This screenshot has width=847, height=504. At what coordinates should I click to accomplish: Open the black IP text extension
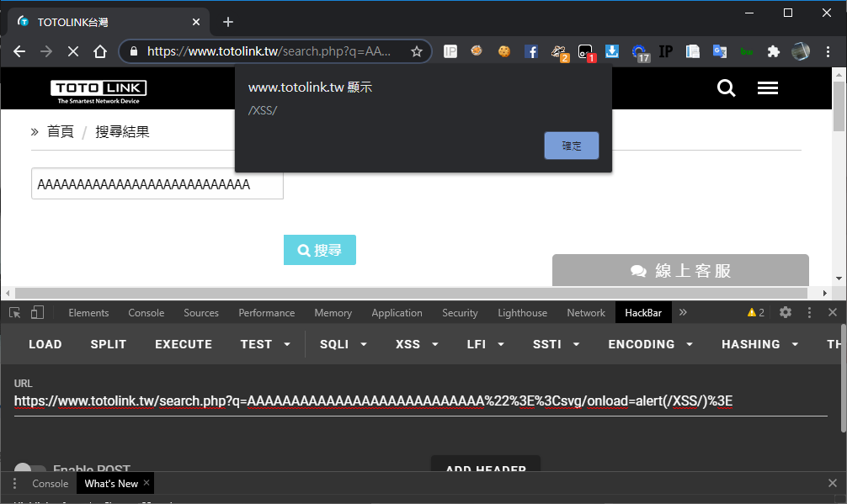(665, 51)
